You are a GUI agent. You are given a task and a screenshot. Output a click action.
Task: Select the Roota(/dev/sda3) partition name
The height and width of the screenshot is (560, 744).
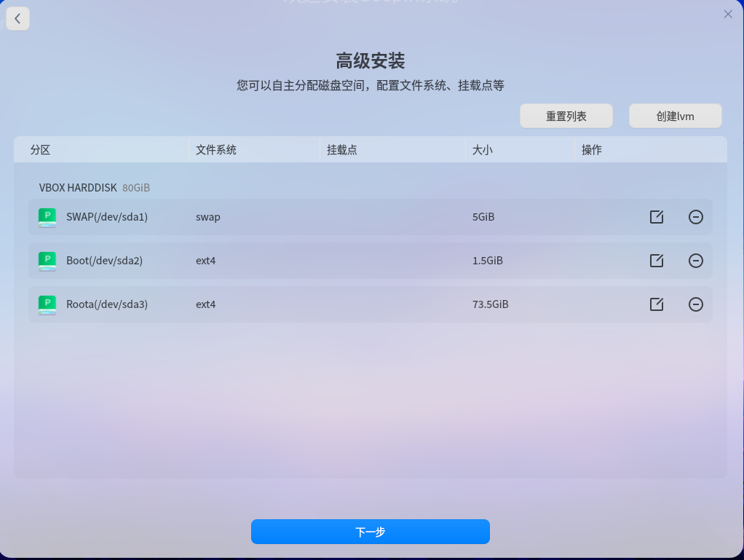107,304
